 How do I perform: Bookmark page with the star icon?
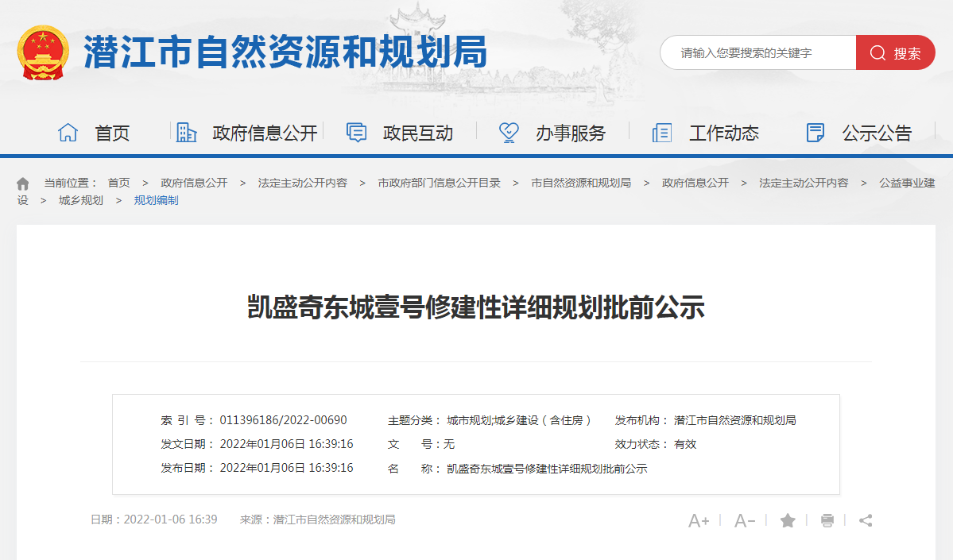(x=788, y=520)
